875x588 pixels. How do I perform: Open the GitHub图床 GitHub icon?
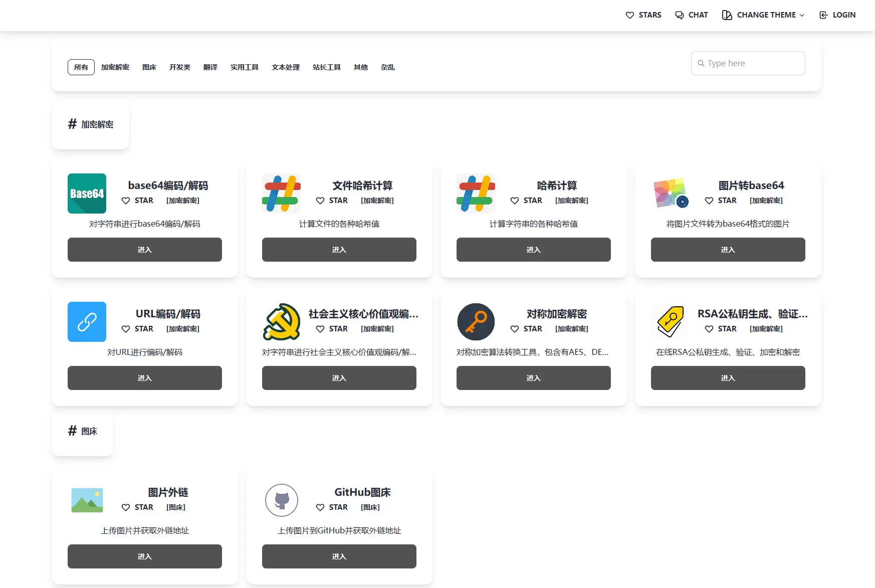click(281, 500)
